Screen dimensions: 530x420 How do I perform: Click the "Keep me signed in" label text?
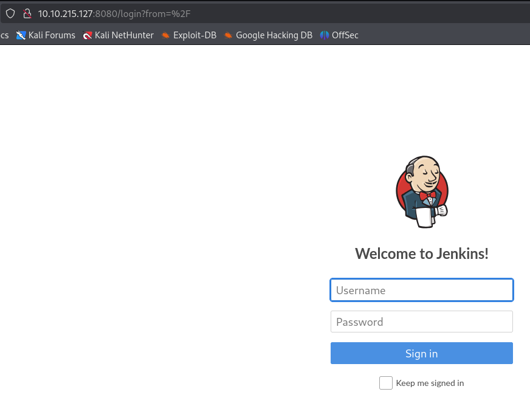430,383
